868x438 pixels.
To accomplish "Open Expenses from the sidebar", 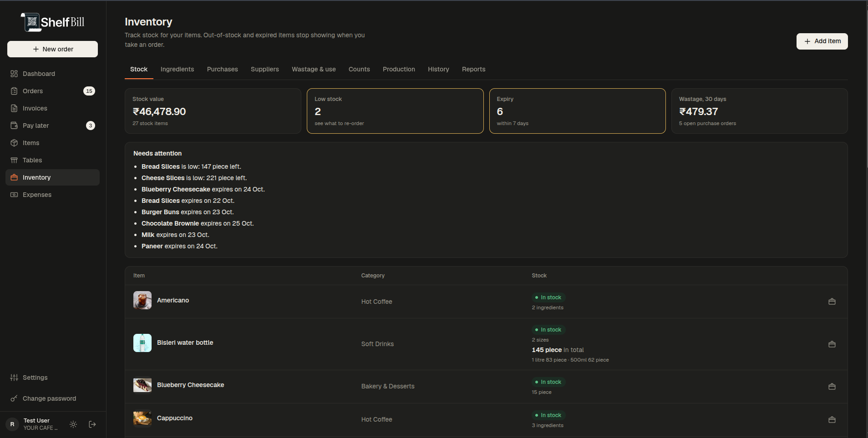I will tap(52, 195).
